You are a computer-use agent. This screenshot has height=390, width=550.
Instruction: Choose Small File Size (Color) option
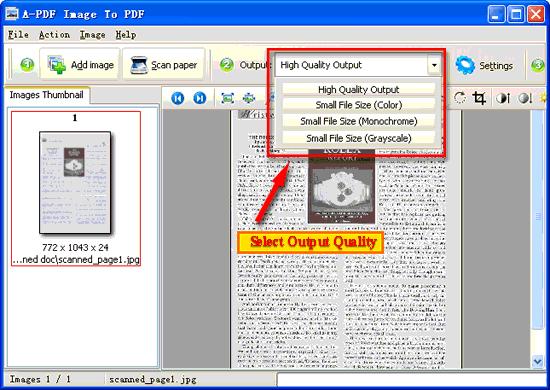[x=358, y=105]
